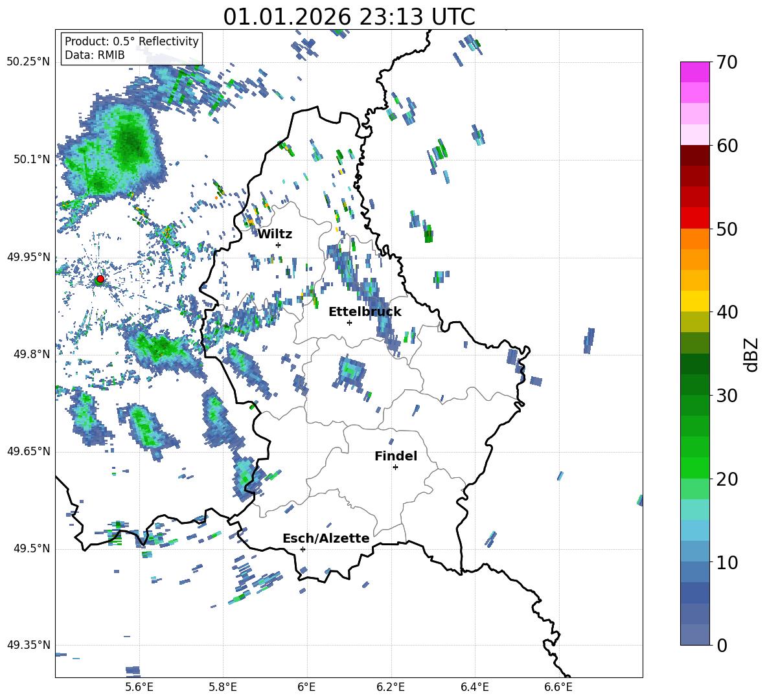Select the Ettelbruck city label
Viewport: 767px width, 700px height.
[365, 312]
